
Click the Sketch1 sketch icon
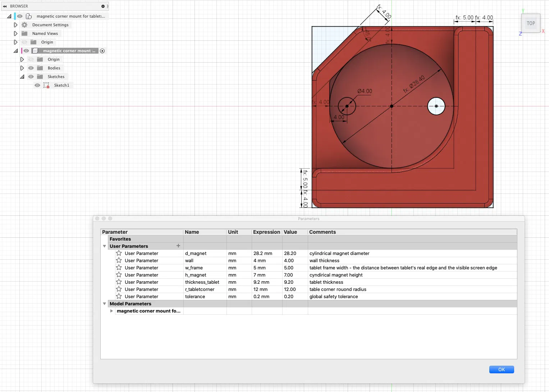[46, 85]
